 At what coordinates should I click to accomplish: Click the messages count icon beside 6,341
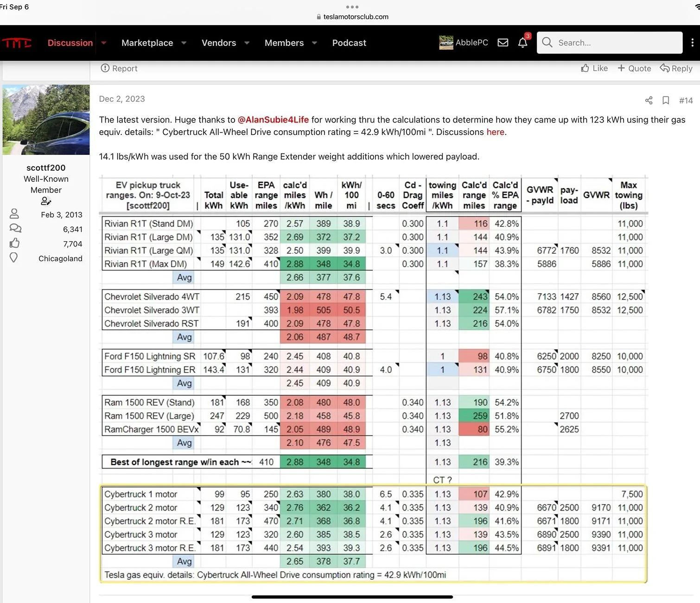click(15, 228)
